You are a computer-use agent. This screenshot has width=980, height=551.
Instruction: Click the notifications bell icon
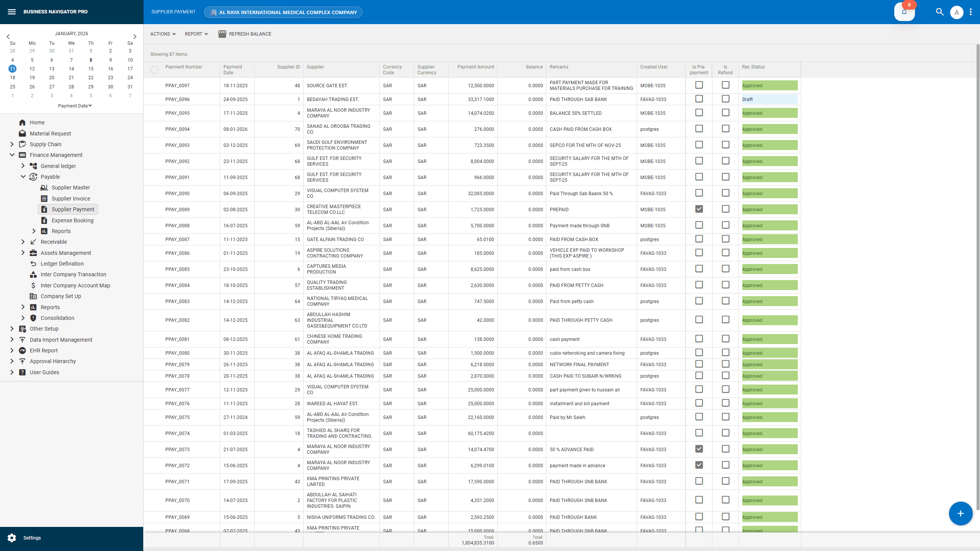click(904, 12)
